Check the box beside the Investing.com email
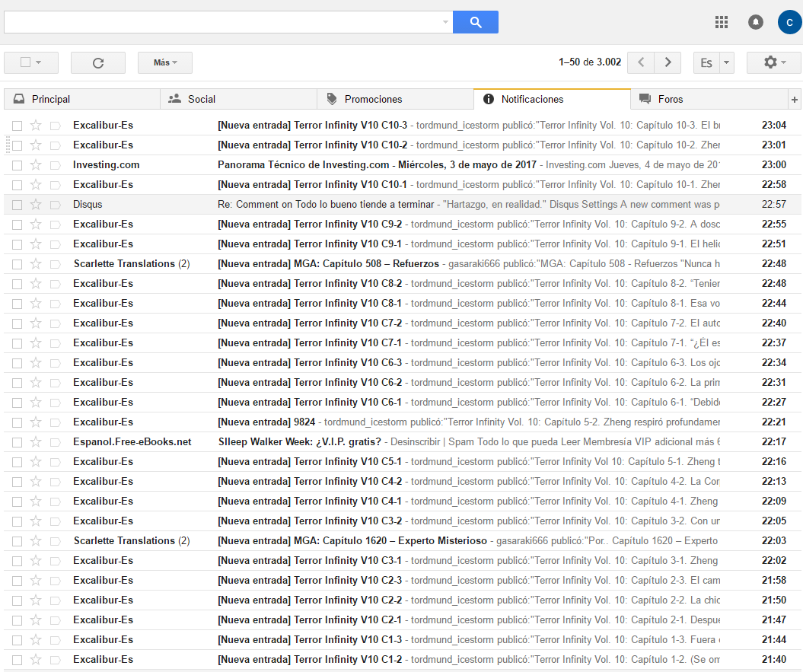 [17, 165]
